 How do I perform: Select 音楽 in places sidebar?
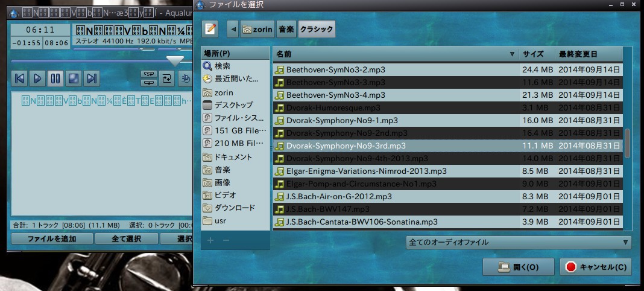coord(235,170)
